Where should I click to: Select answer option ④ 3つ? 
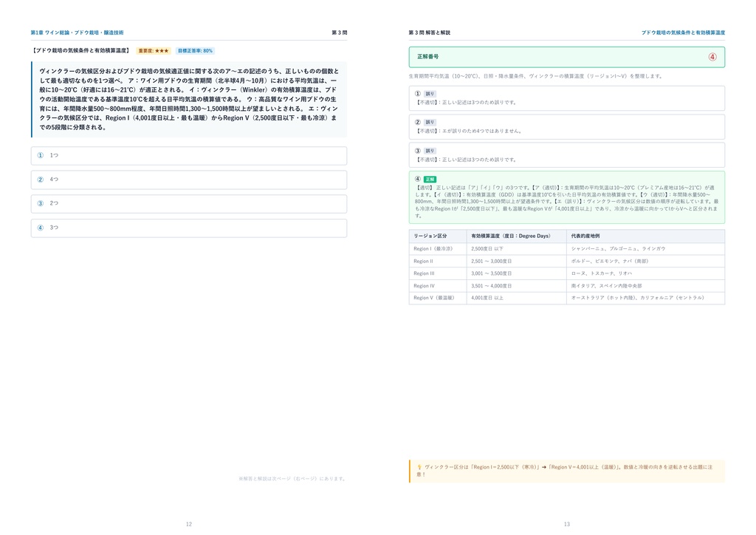(x=188, y=228)
